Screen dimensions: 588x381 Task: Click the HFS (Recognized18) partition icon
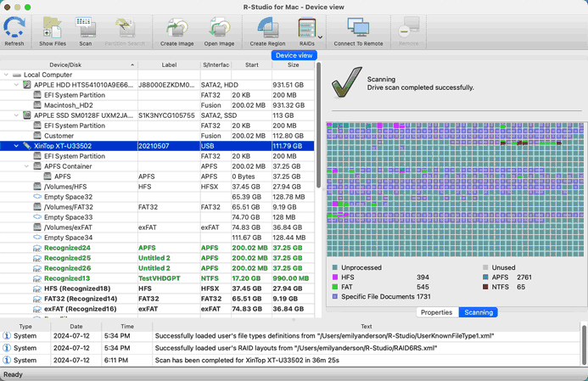coord(37,289)
